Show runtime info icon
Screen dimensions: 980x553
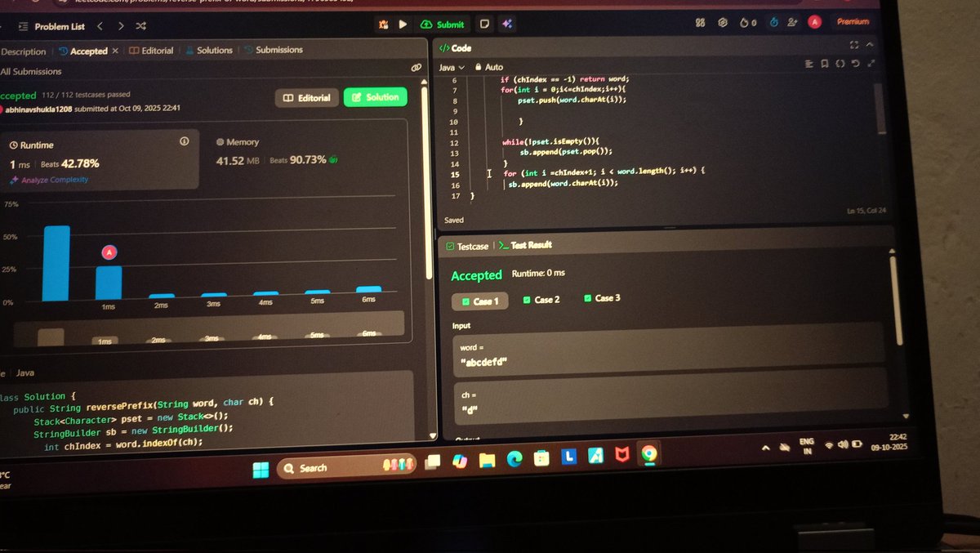pos(184,141)
